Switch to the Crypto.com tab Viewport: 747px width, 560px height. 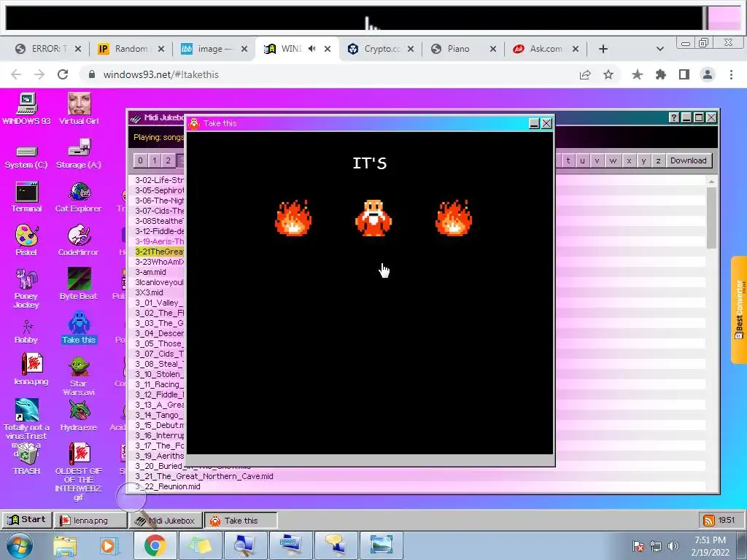(380, 49)
